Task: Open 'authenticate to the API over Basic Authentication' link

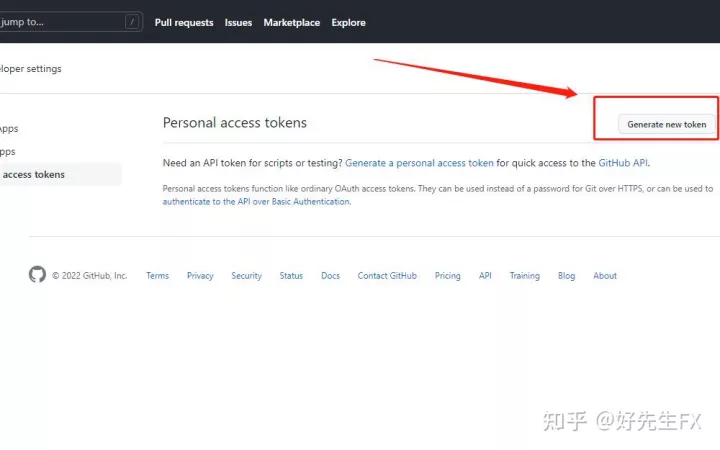Action: click(256, 202)
